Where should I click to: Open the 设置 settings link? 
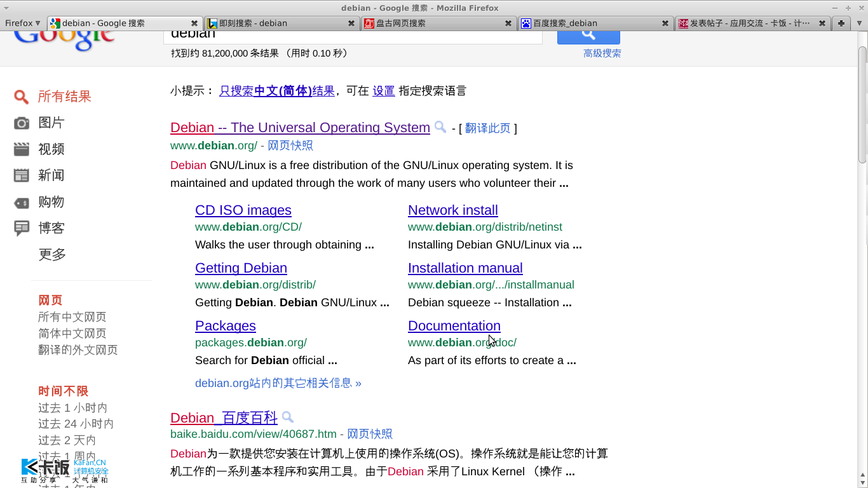[384, 91]
